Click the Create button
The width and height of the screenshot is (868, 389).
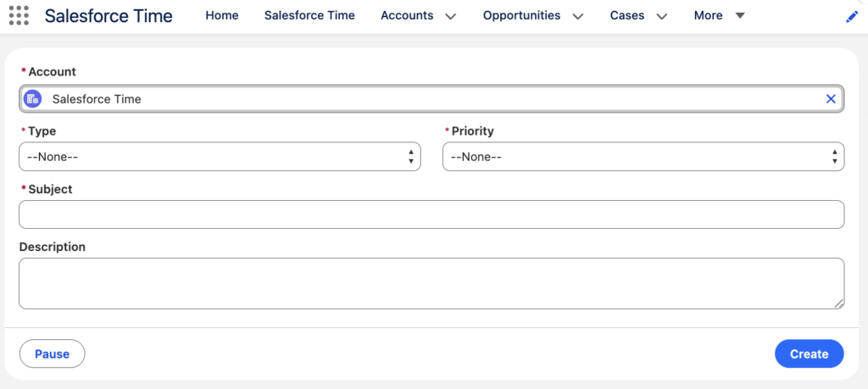pos(809,353)
